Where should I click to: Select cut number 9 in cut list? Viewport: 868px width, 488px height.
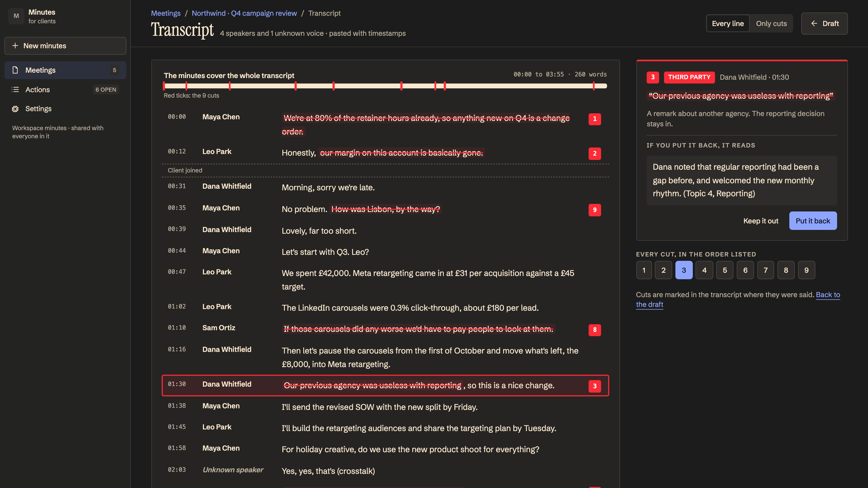806,270
